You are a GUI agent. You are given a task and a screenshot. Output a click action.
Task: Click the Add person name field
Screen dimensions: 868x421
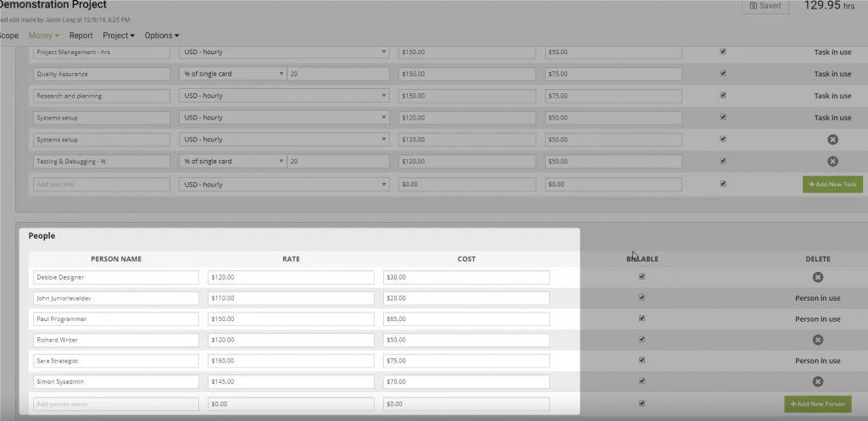click(115, 404)
